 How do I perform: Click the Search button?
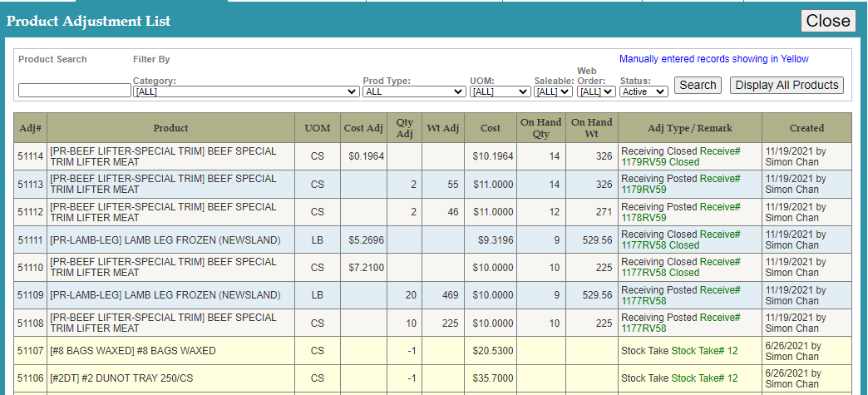pos(698,86)
